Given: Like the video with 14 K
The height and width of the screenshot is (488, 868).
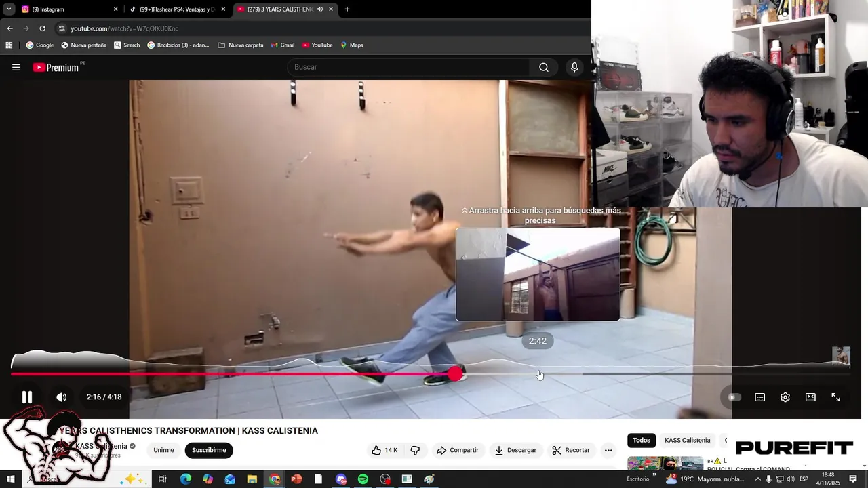Looking at the screenshot, I should (x=384, y=450).
